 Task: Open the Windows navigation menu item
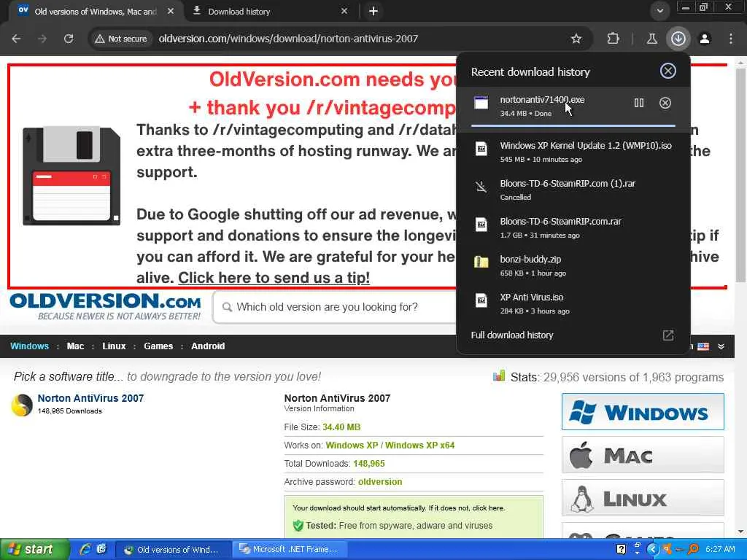pos(29,346)
